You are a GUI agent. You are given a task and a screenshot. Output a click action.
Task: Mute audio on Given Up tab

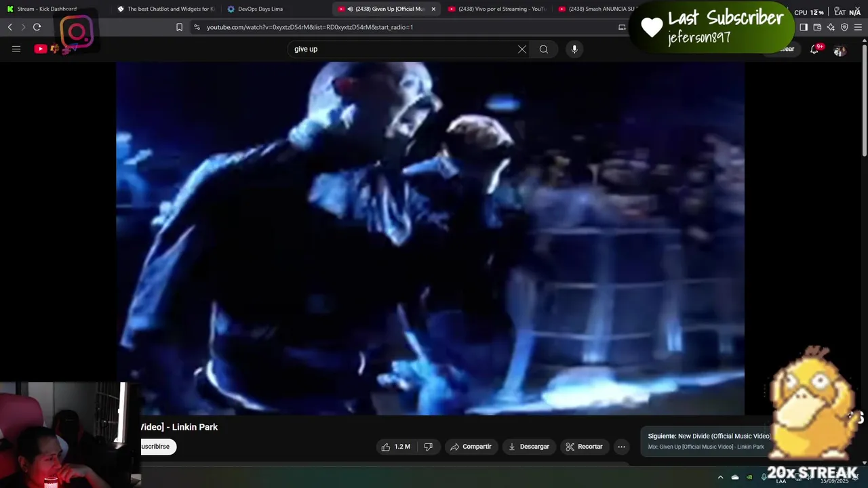350,9
